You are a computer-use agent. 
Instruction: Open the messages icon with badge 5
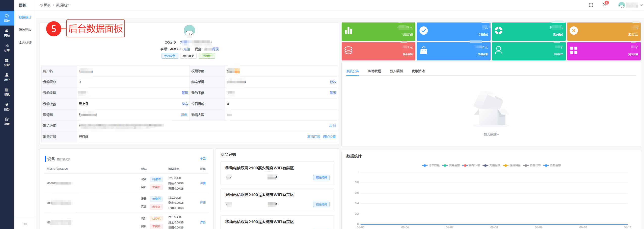point(604,5)
